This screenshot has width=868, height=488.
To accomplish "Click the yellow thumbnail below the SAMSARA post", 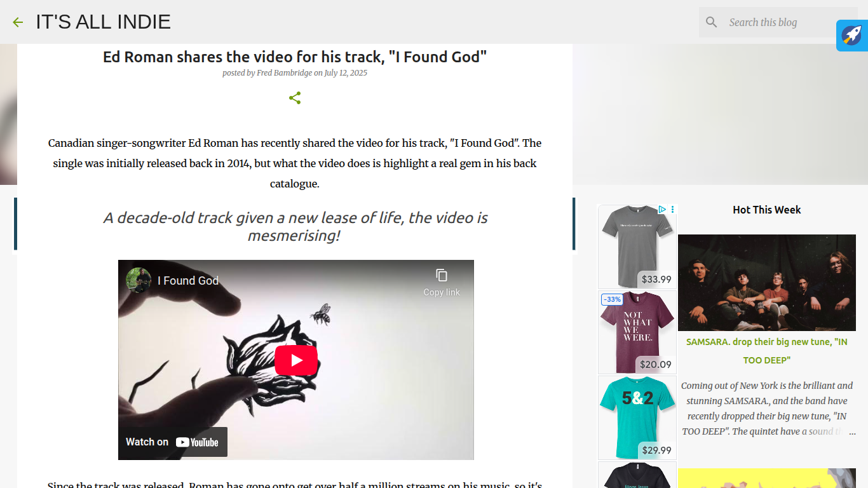I will coord(767,478).
